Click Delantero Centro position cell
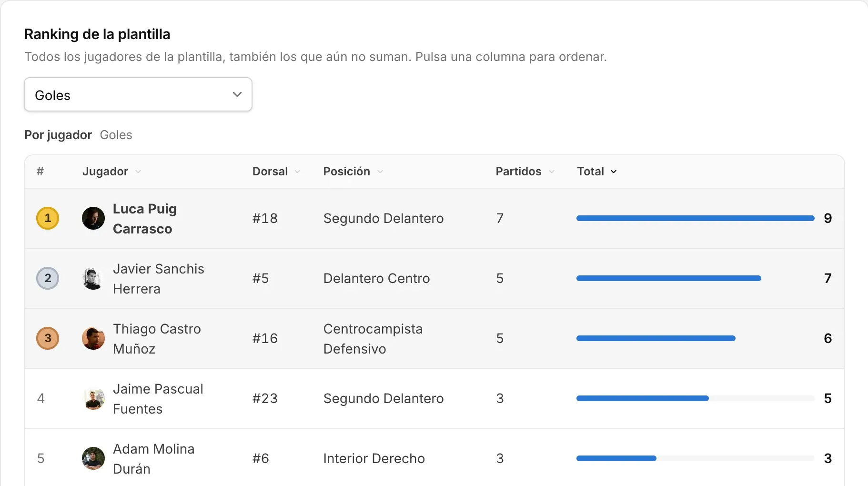The image size is (868, 486). point(376,278)
